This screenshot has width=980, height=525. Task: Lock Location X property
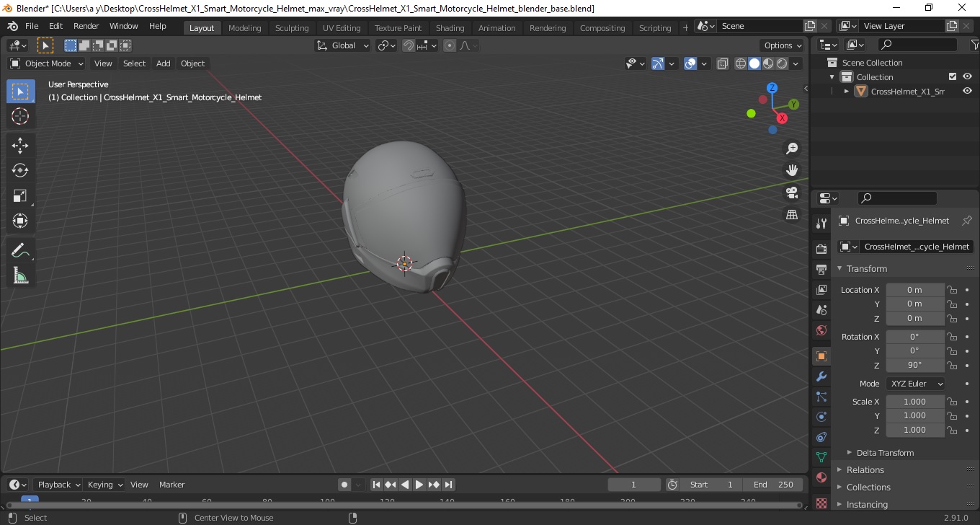952,290
